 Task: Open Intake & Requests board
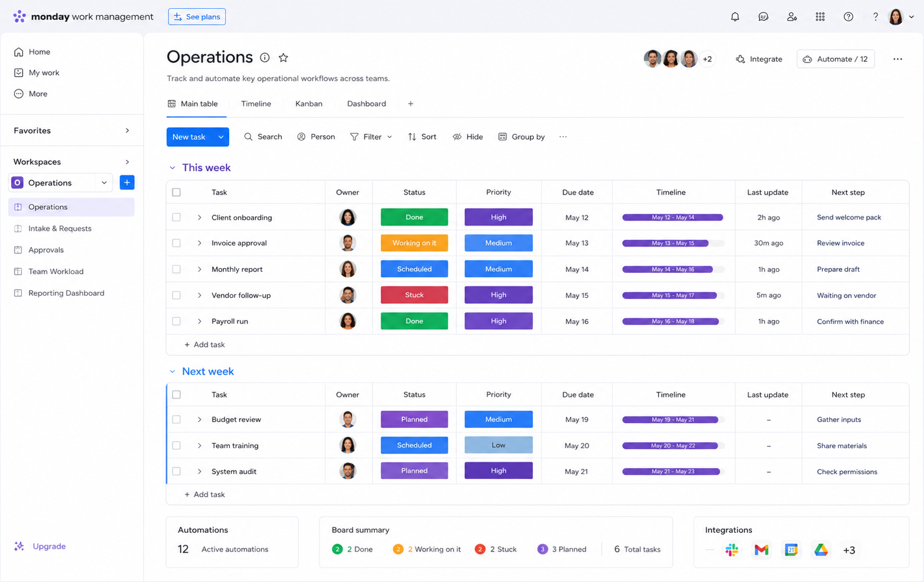click(71, 228)
